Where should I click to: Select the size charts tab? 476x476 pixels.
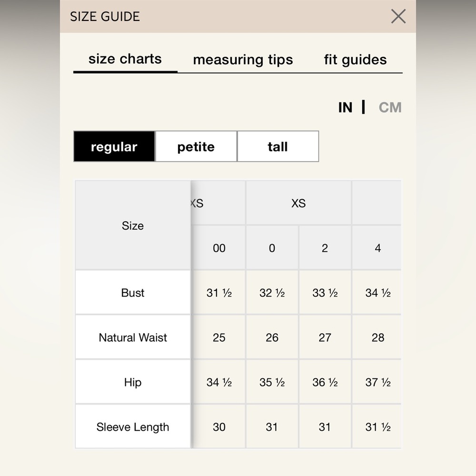pyautogui.click(x=125, y=59)
